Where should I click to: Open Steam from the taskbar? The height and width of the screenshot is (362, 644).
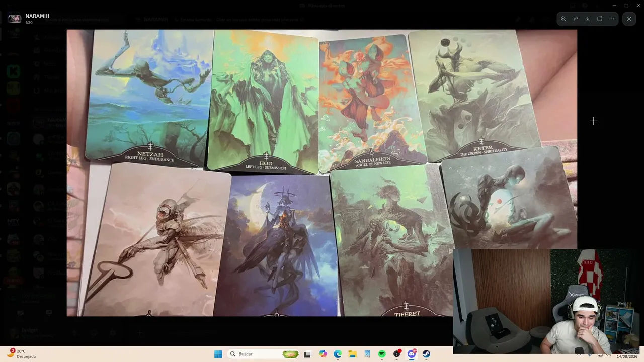[426, 354]
